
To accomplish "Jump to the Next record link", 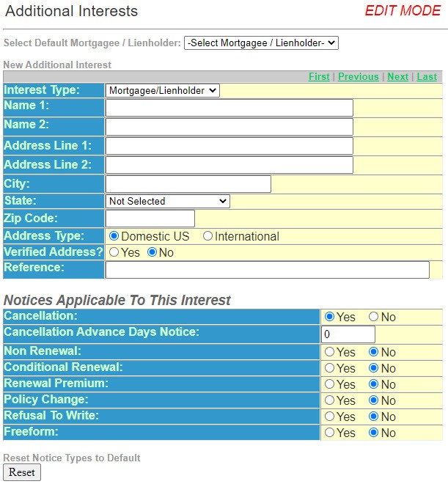I will click(397, 76).
